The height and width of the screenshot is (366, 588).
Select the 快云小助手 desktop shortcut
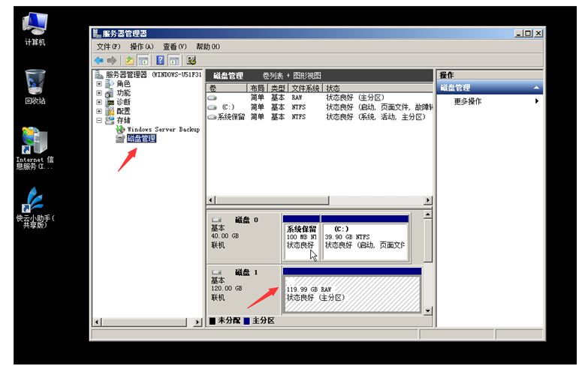[x=35, y=206]
